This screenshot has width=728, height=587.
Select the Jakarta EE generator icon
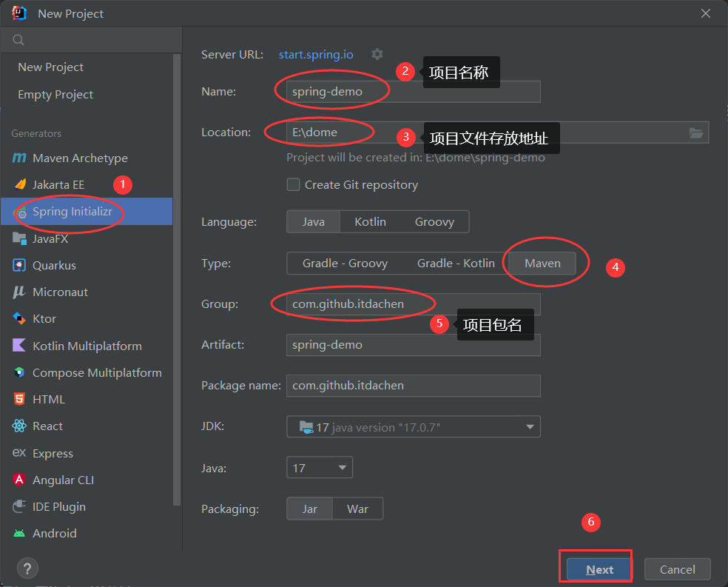pos(19,185)
